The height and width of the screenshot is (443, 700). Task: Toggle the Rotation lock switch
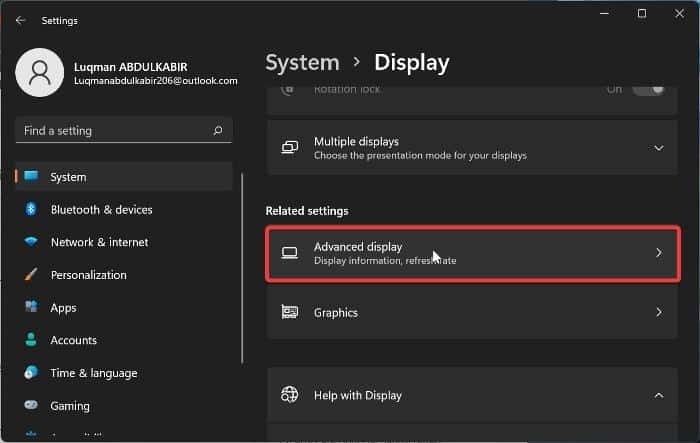pyautogui.click(x=649, y=89)
